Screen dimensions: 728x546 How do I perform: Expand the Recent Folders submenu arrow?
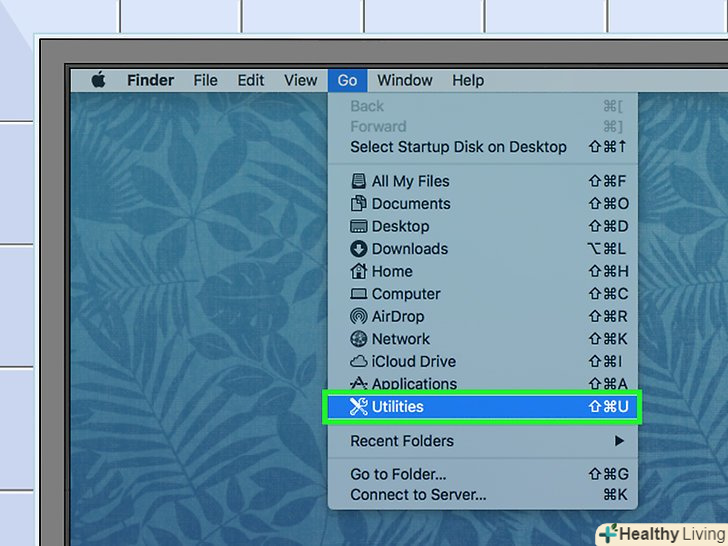tap(619, 441)
